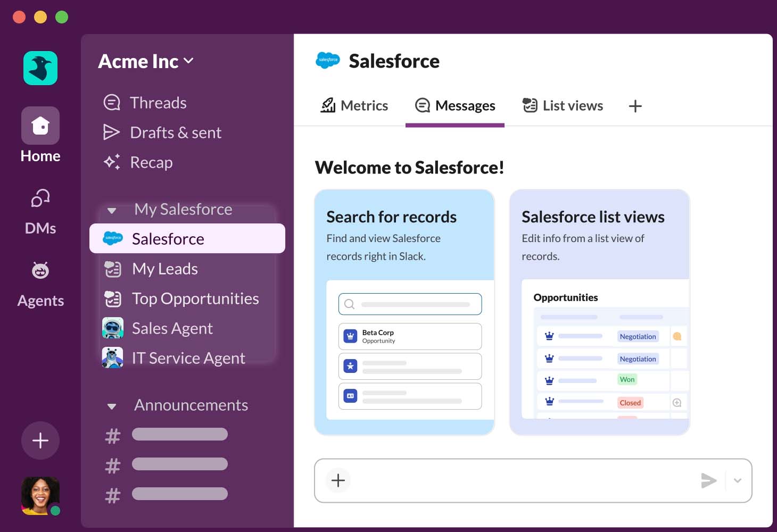Image resolution: width=777 pixels, height=532 pixels.
Task: Select Sales Agent in sidebar
Action: click(x=172, y=328)
